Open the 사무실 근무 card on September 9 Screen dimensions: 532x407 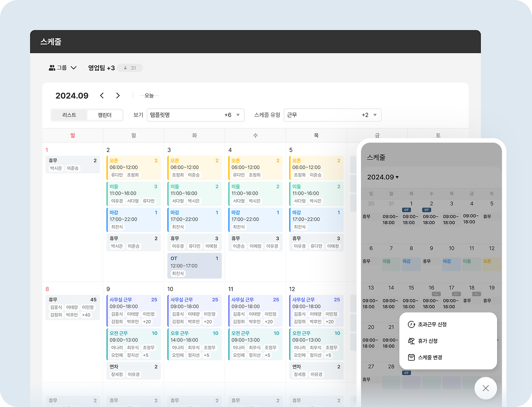[x=133, y=311]
